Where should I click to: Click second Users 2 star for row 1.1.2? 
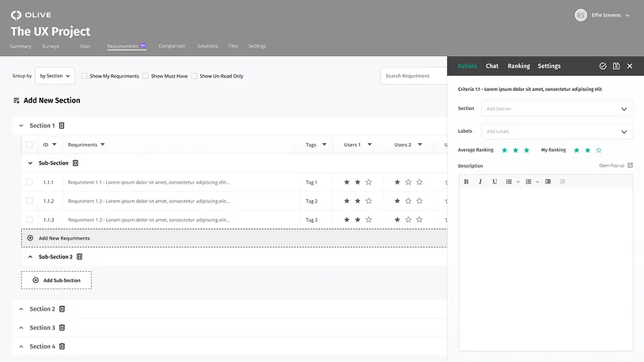point(408,201)
